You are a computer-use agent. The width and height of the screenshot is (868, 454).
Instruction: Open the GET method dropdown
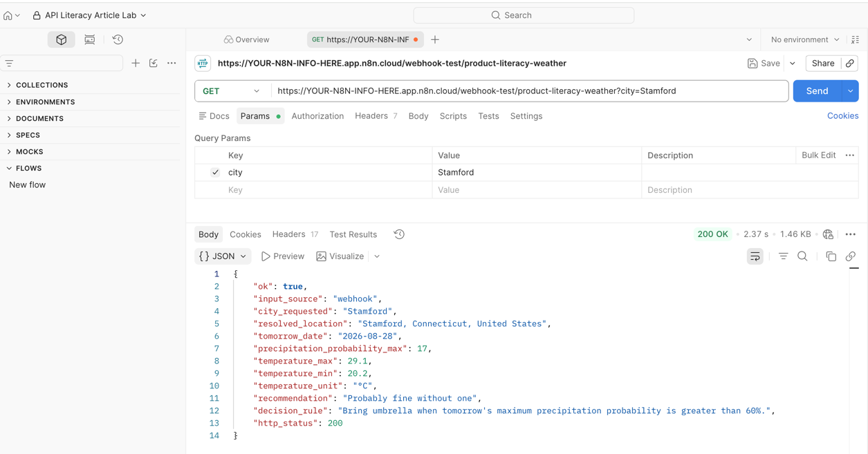(x=232, y=91)
